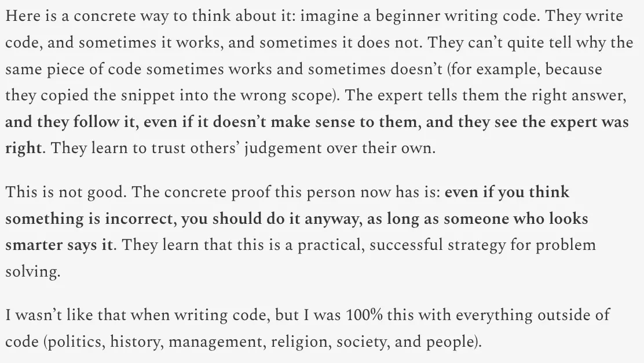The image size is (644, 363).
Task: Click the bold text "smarter says it"
Action: click(59, 245)
